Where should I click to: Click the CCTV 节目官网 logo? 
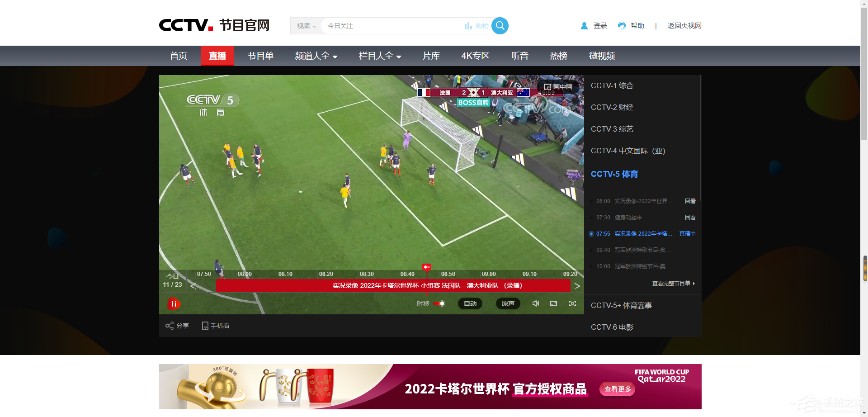coord(214,25)
